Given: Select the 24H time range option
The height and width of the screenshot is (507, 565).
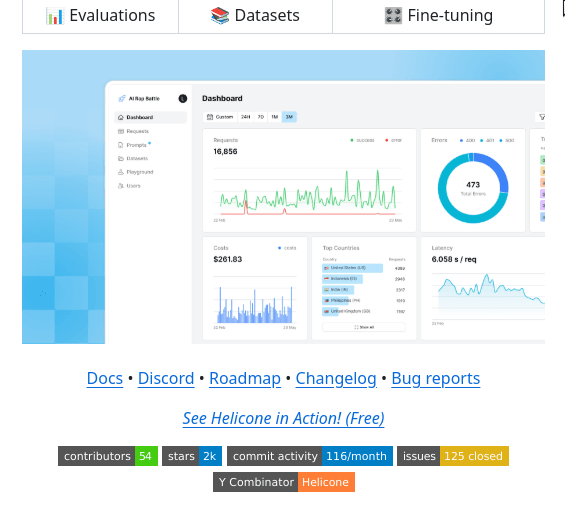Looking at the screenshot, I should click(245, 117).
